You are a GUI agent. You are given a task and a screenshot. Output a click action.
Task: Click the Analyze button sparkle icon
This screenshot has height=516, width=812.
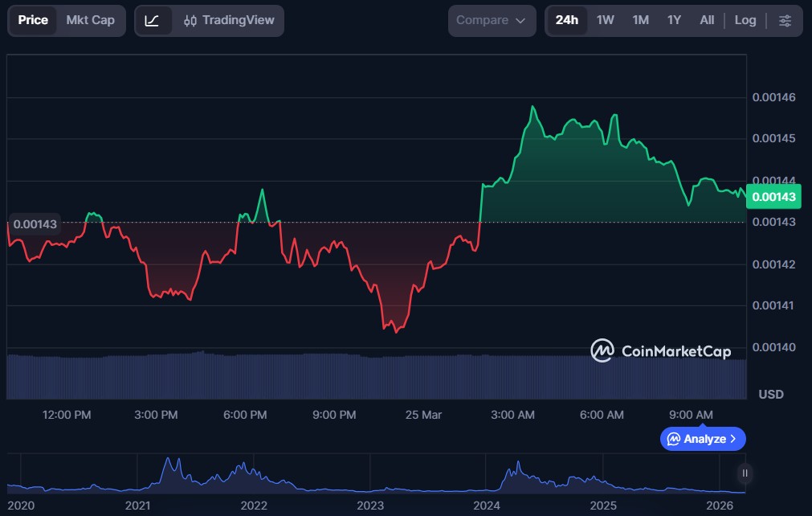tap(674, 439)
